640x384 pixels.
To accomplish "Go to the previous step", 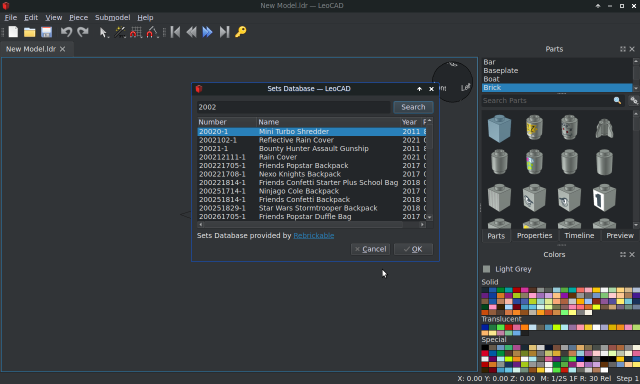I will pyautogui.click(x=191, y=32).
